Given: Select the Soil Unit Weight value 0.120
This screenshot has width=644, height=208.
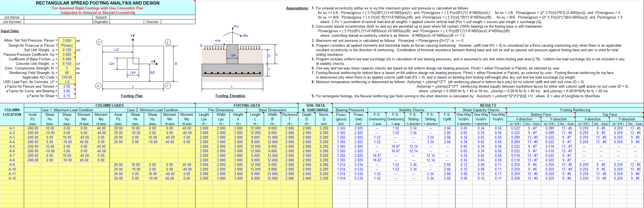Looking at the screenshot, I should coord(67,50).
